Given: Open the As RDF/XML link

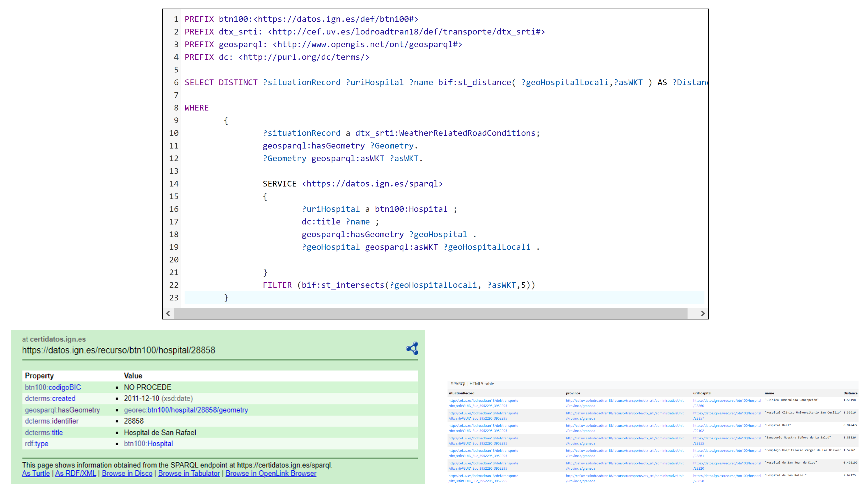Looking at the screenshot, I should (x=76, y=473).
